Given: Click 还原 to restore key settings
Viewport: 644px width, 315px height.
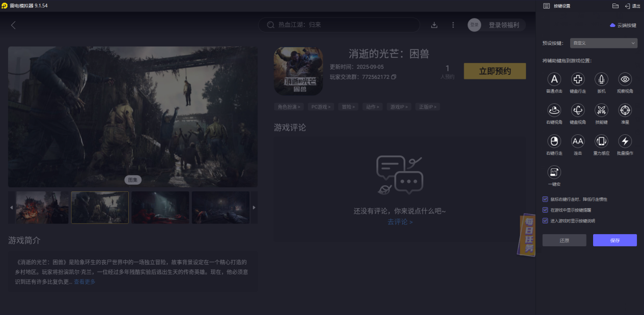Looking at the screenshot, I should click(564, 240).
